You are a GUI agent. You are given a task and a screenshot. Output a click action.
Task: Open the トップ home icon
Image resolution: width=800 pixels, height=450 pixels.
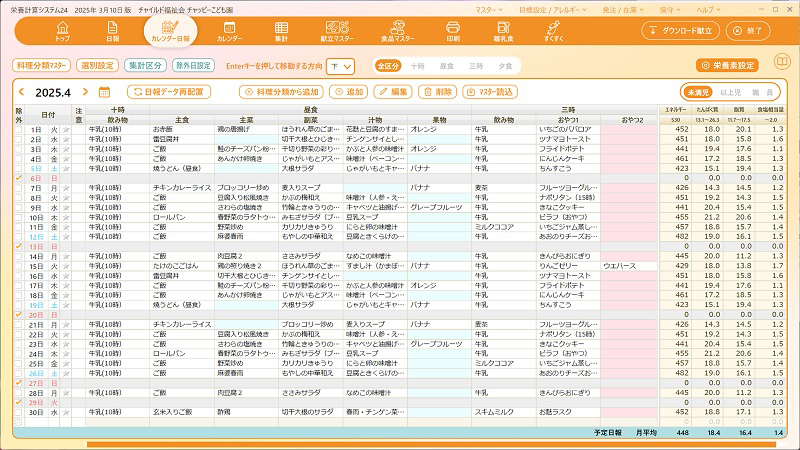click(x=62, y=31)
